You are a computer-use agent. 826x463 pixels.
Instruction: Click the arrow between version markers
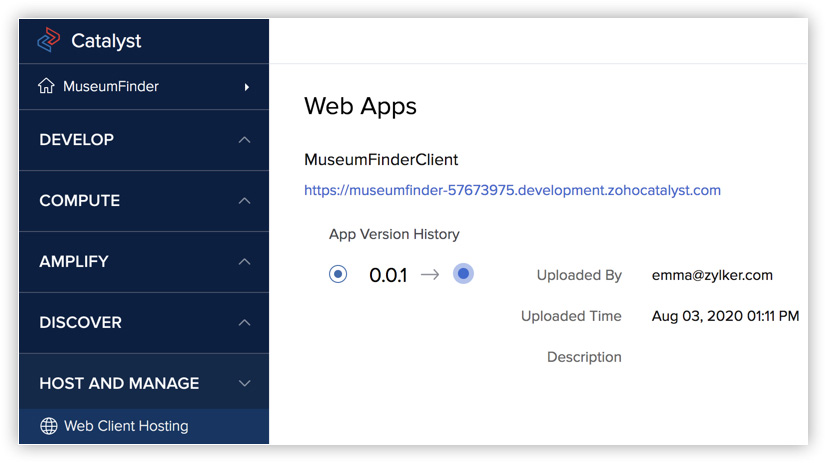(430, 275)
